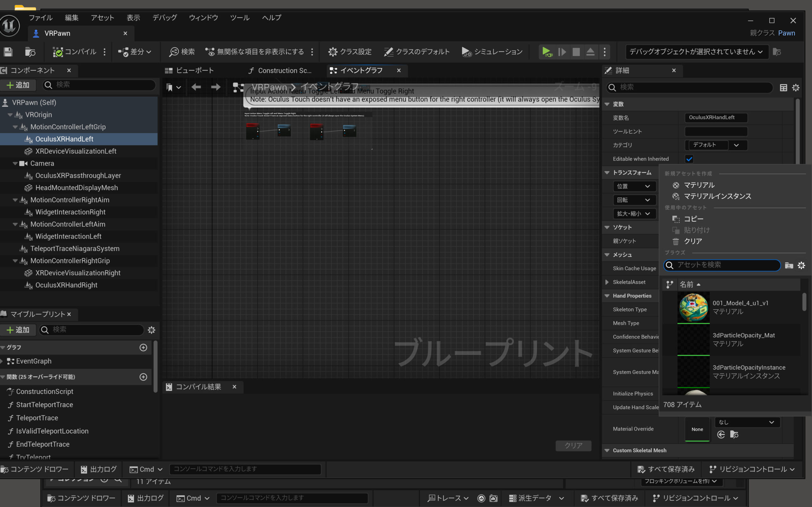Click the save blueprint floppy icon
The width and height of the screenshot is (812, 507).
8,52
